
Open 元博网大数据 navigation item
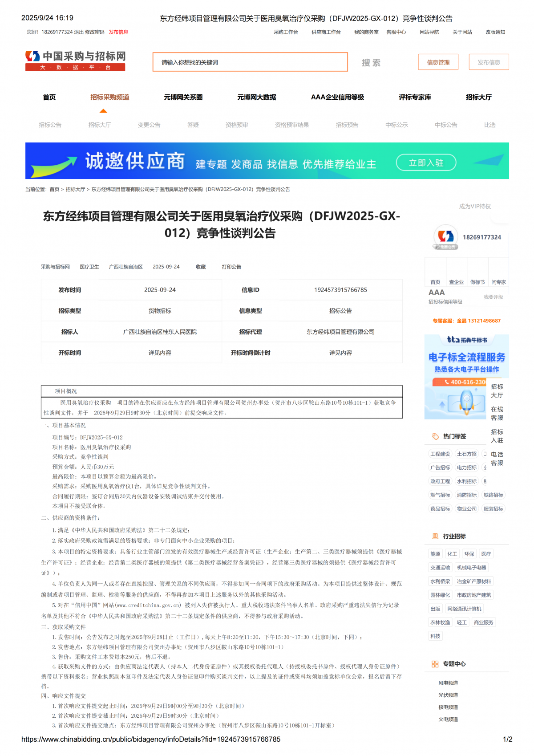pos(257,97)
